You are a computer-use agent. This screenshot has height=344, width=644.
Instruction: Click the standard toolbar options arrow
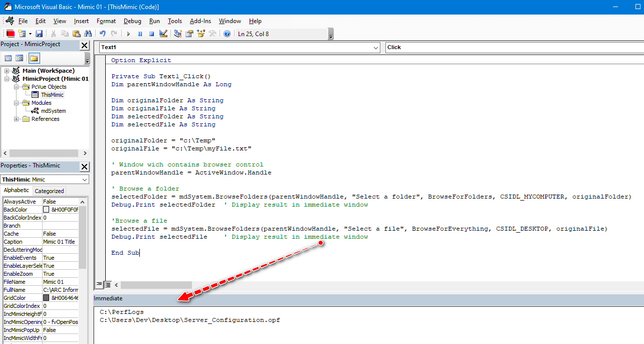(331, 34)
